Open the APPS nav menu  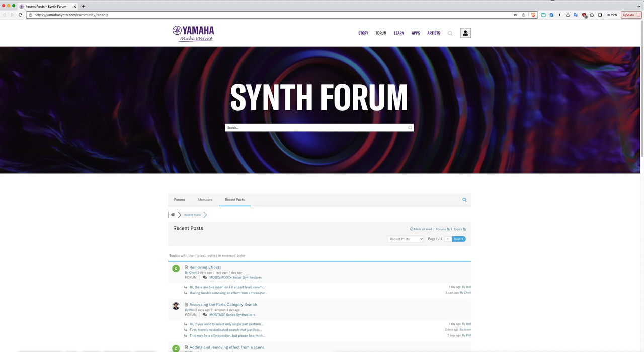click(x=416, y=33)
